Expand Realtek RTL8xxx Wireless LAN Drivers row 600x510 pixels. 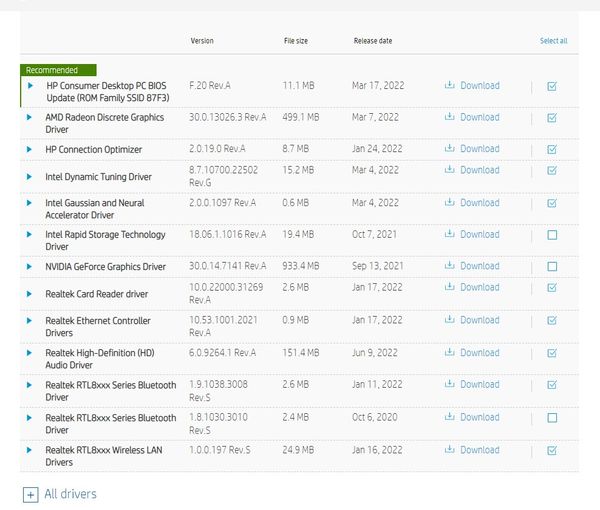pos(29,450)
